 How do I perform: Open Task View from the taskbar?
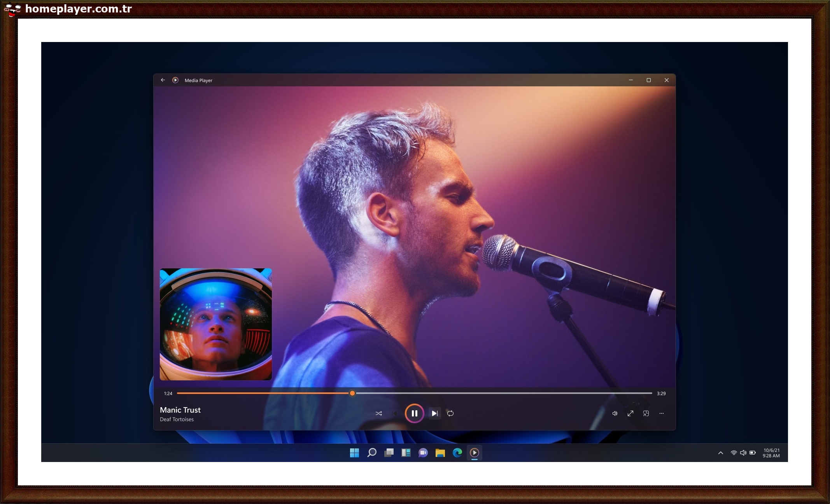[389, 453]
